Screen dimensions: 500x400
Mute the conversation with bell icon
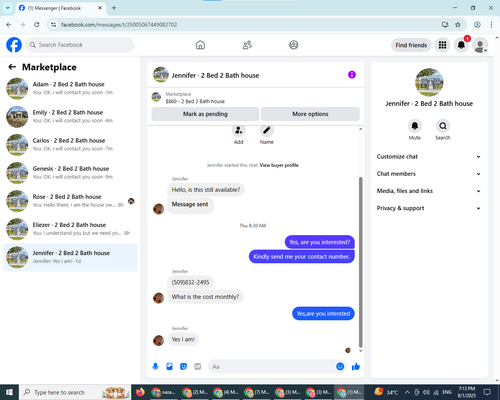point(415,126)
